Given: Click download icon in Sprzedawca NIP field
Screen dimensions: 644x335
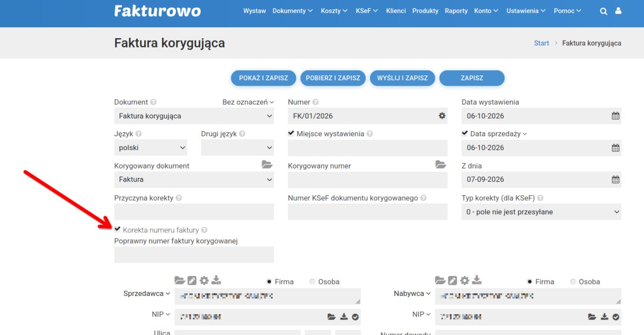Looking at the screenshot, I should (344, 317).
